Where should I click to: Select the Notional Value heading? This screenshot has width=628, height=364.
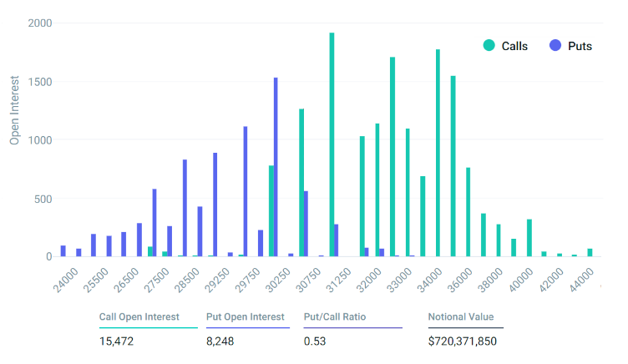(x=460, y=317)
